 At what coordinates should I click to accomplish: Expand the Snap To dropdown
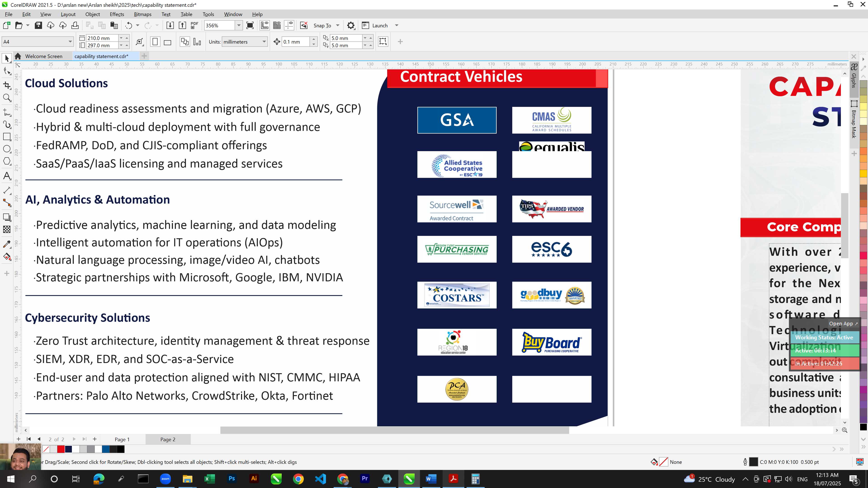coord(338,25)
